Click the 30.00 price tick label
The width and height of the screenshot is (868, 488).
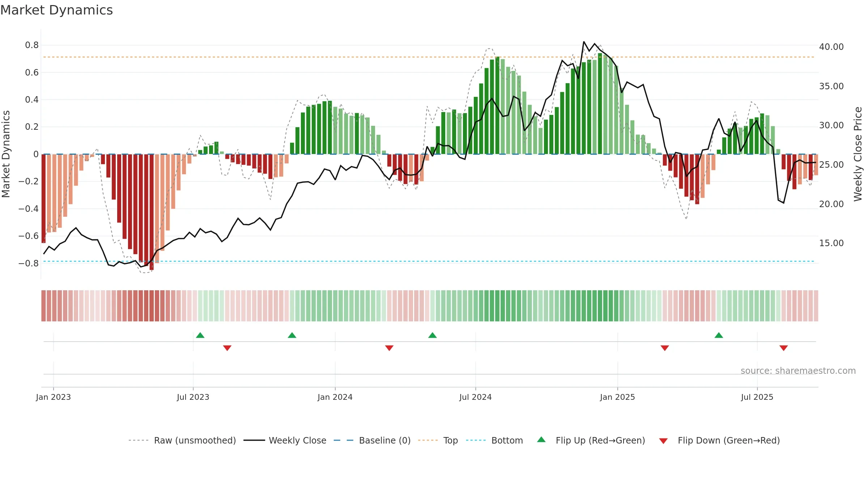coord(831,125)
